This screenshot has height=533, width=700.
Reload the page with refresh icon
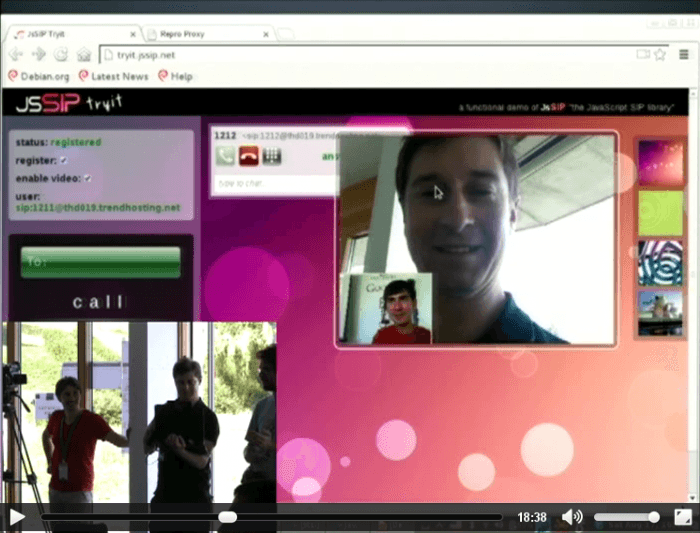(x=61, y=54)
